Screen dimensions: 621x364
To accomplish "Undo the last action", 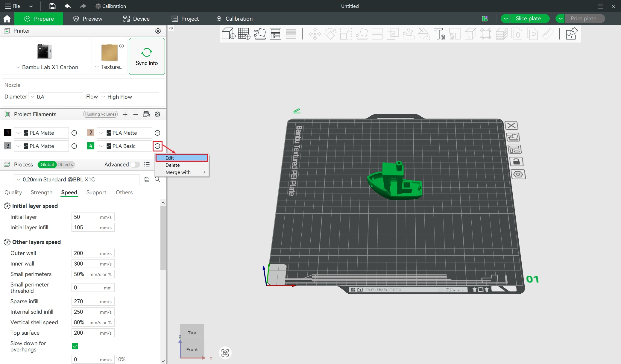I will click(68, 6).
